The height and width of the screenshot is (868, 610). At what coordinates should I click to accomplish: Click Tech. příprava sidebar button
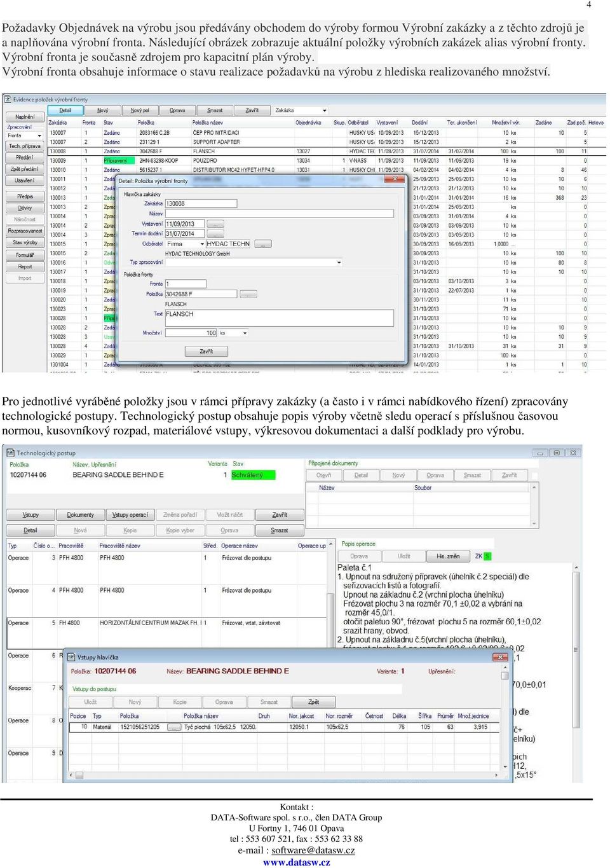(25, 146)
